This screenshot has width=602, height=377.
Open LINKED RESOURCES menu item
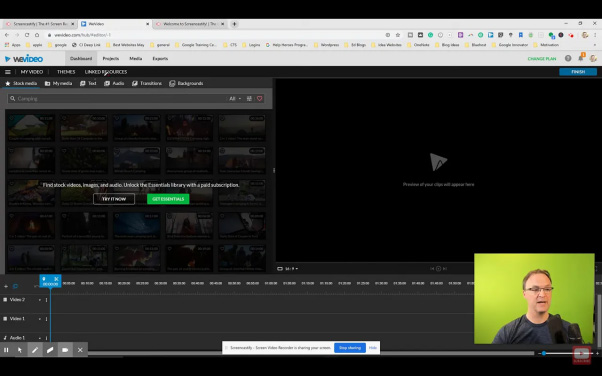click(106, 72)
